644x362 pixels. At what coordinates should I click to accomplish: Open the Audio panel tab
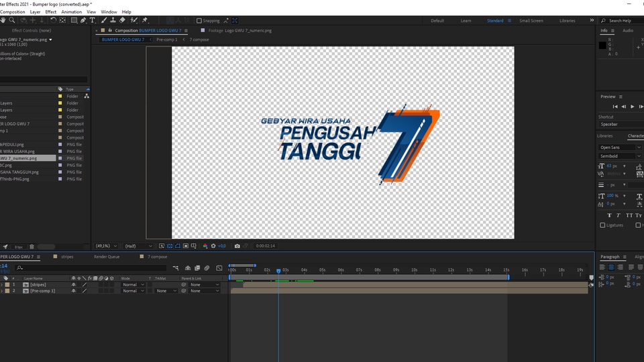(x=628, y=30)
